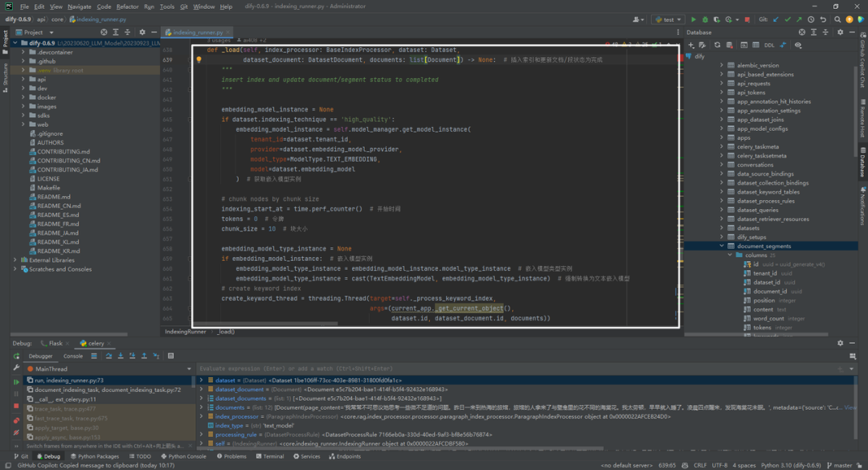Refresh the database using the refresh icon
868x470 pixels.
point(718,46)
